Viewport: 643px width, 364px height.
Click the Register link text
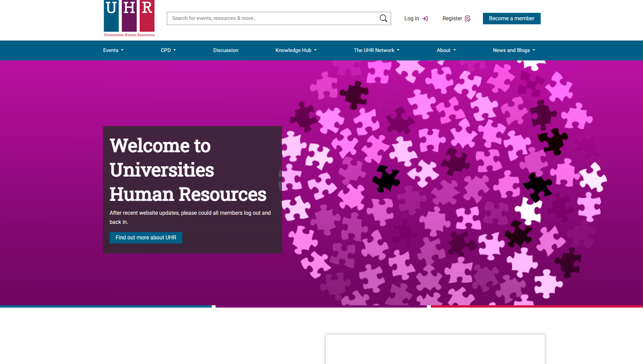452,19
